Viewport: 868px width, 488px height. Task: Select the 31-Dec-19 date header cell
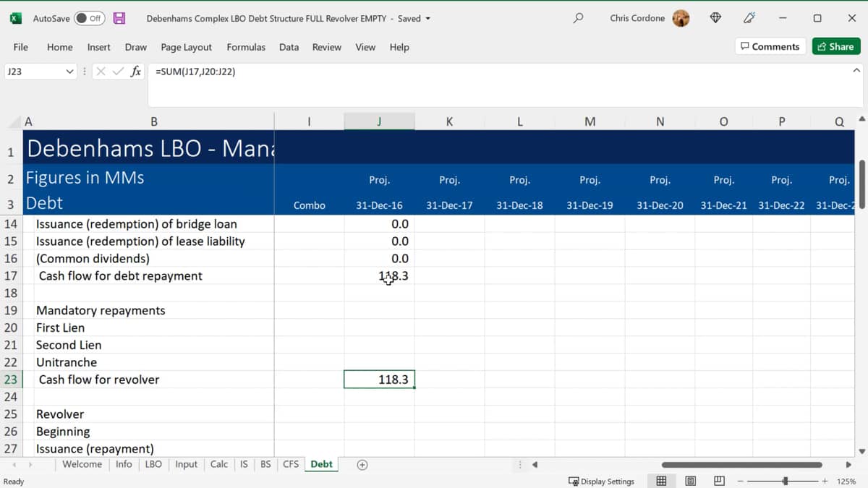[590, 205]
